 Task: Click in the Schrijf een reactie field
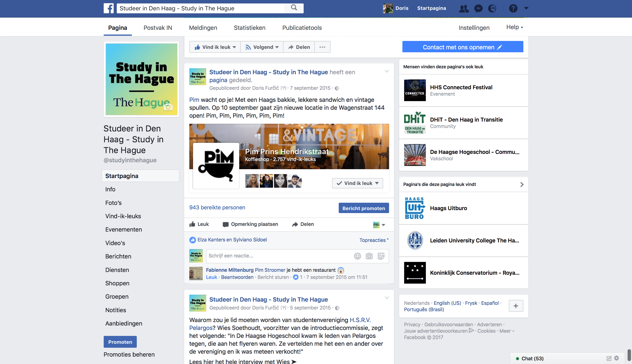coord(278,256)
